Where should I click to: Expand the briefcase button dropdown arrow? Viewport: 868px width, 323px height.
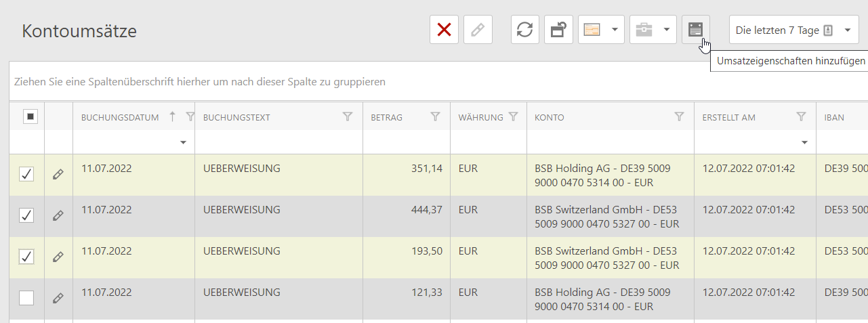(x=666, y=30)
